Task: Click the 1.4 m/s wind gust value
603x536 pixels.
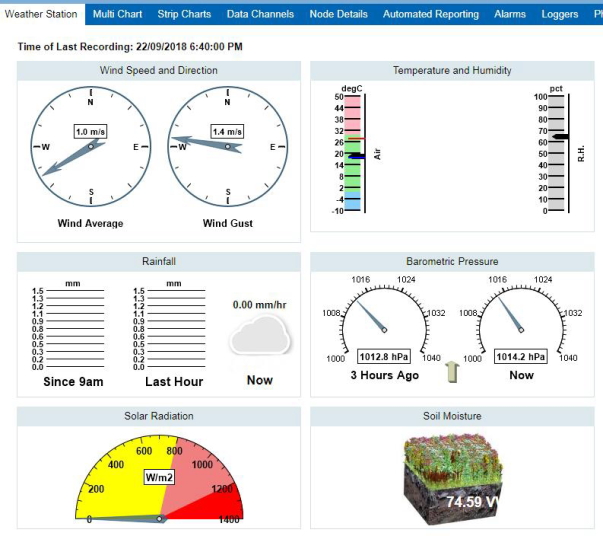Action: [227, 132]
